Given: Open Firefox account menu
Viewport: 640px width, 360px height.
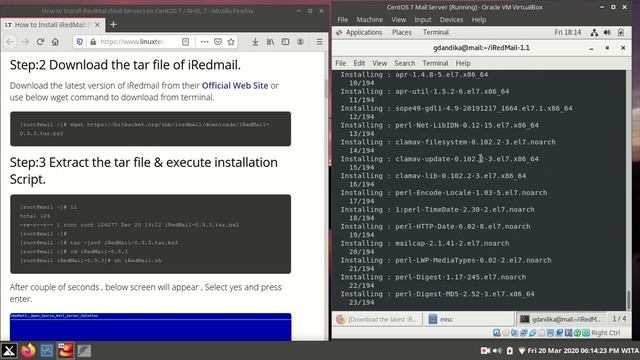Looking at the screenshot, I should coord(300,42).
